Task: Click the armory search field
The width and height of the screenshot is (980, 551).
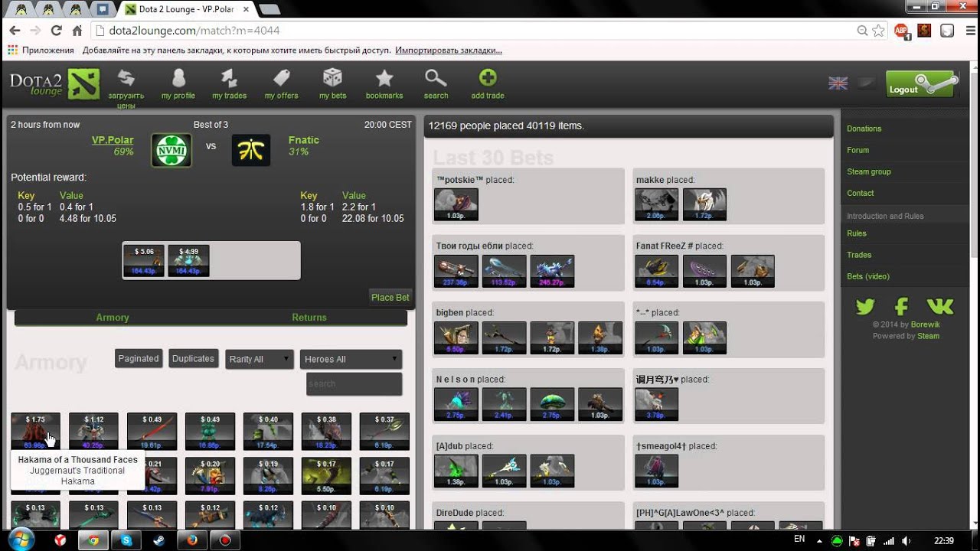Action: point(354,383)
